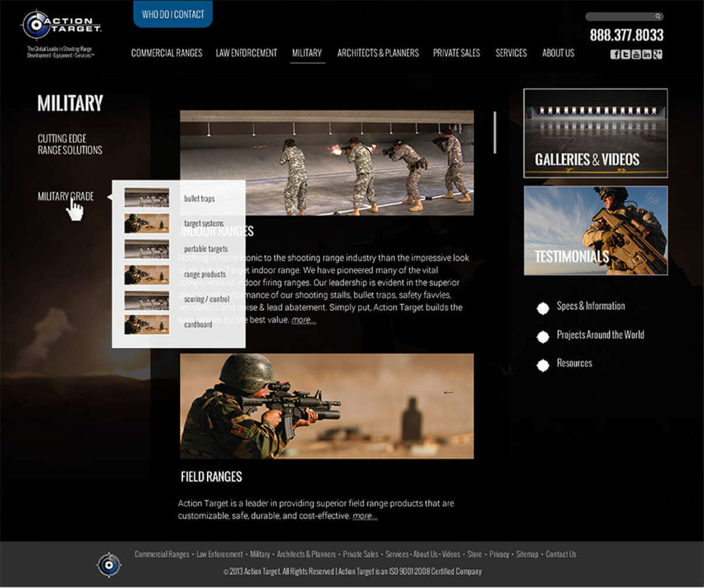The height and width of the screenshot is (588, 704).
Task: Open the LinkedIn social icon
Action: coord(647,55)
